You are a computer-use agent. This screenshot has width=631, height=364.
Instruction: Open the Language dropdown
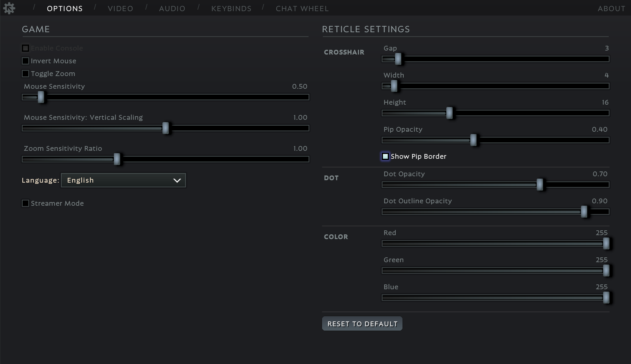pyautogui.click(x=123, y=180)
